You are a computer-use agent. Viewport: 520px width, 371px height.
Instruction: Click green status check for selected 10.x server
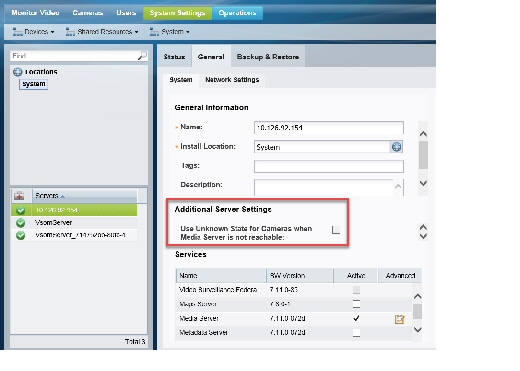[x=21, y=210]
